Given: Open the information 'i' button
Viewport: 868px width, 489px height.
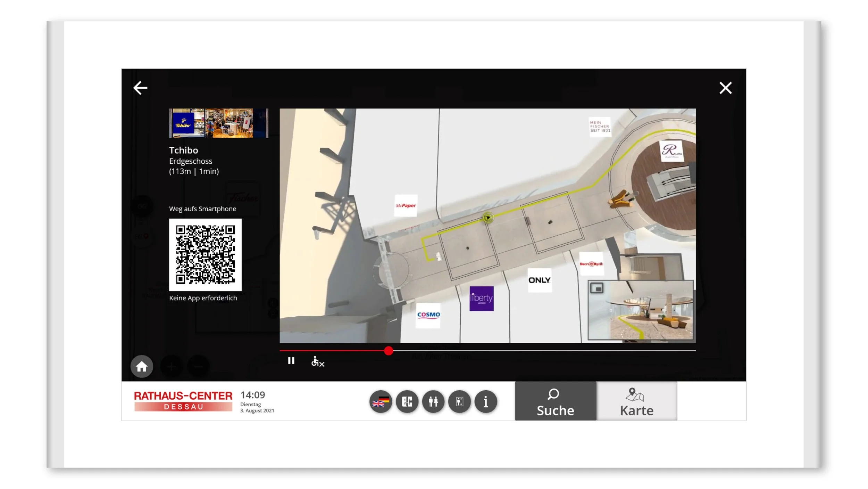Looking at the screenshot, I should point(485,402).
